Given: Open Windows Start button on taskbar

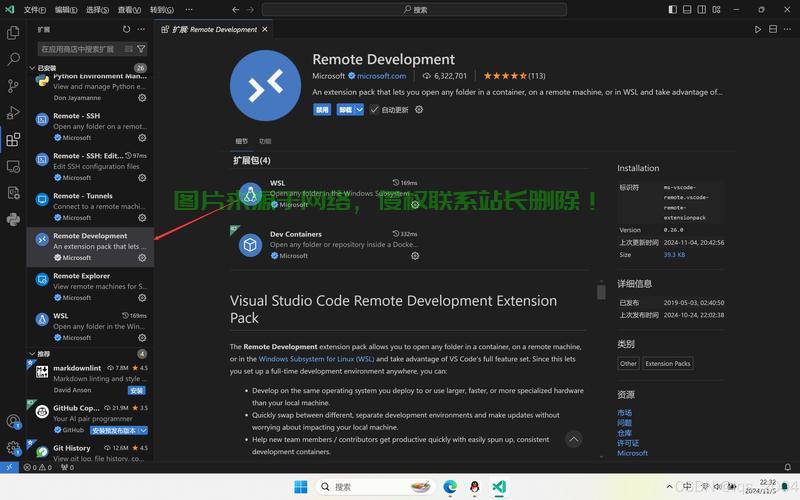Looking at the screenshot, I should 301,487.
